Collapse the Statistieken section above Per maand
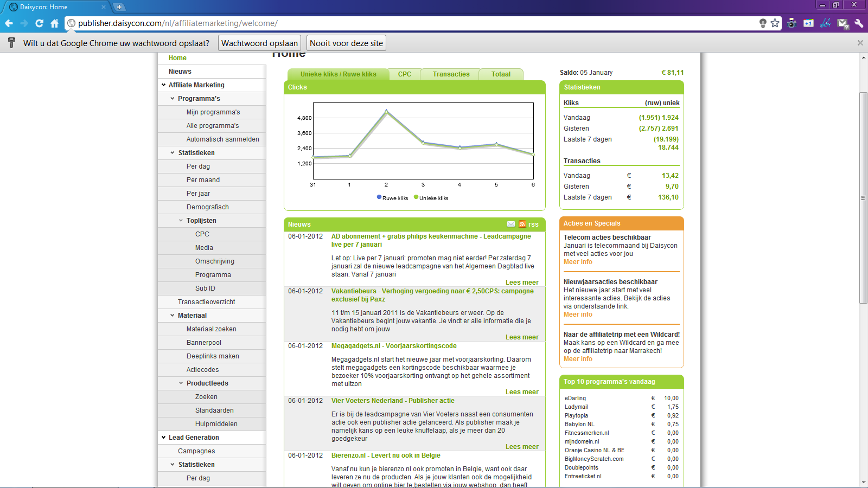The image size is (868, 488). pos(173,153)
